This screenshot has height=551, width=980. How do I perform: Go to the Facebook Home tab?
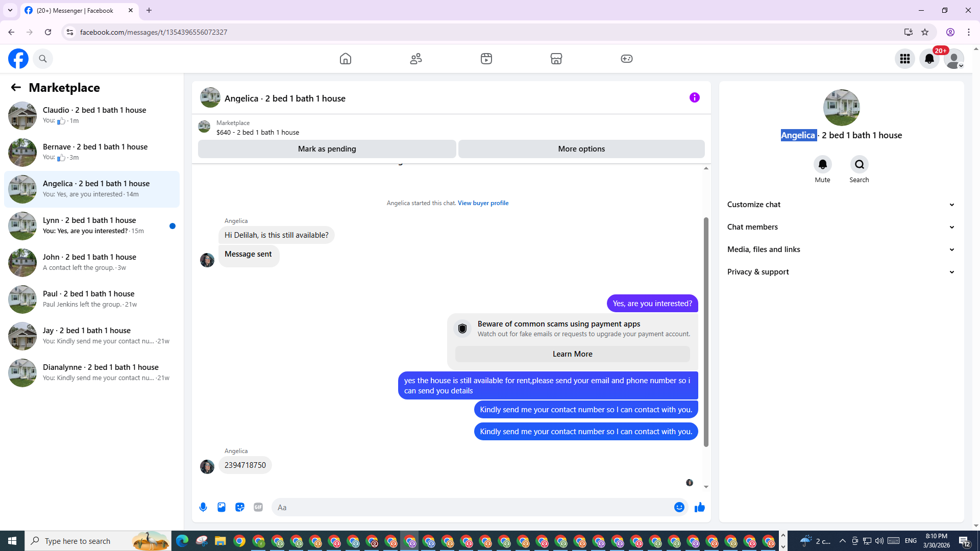click(x=346, y=59)
